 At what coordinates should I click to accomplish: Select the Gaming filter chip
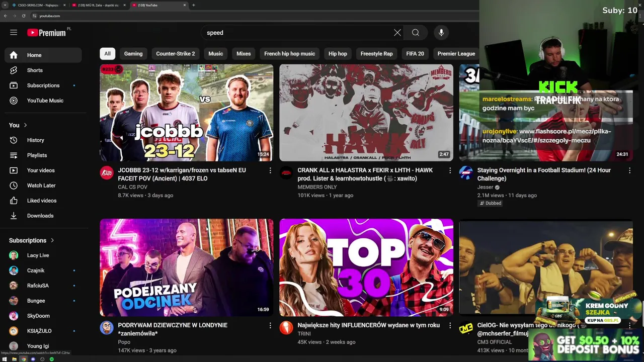pyautogui.click(x=133, y=54)
